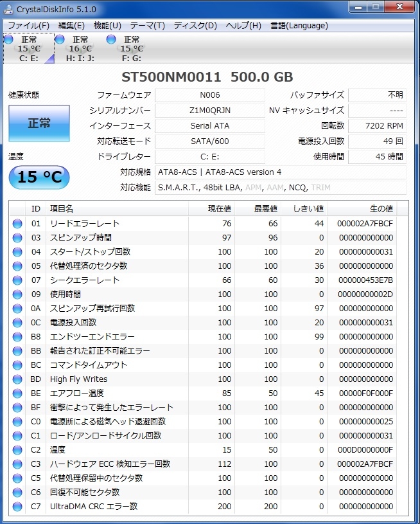This screenshot has width=420, height=524.
Task: Click the transfer mode field SATA/600
Action: tap(210, 141)
